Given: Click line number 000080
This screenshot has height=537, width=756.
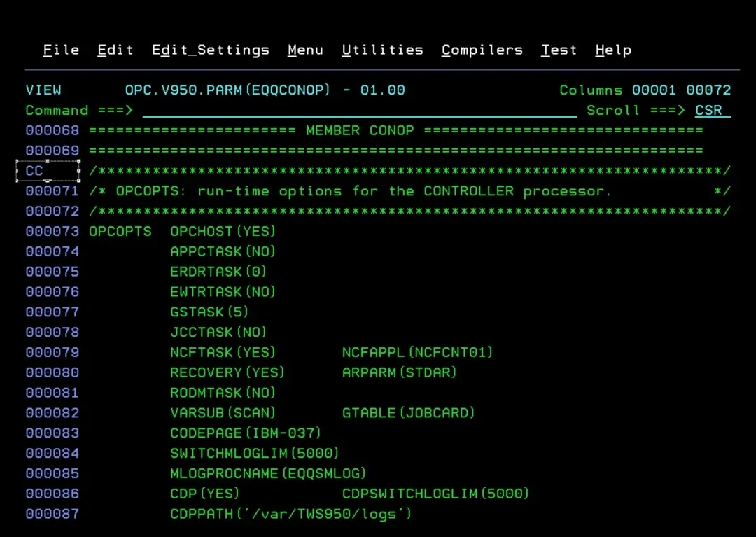Looking at the screenshot, I should tap(52, 373).
